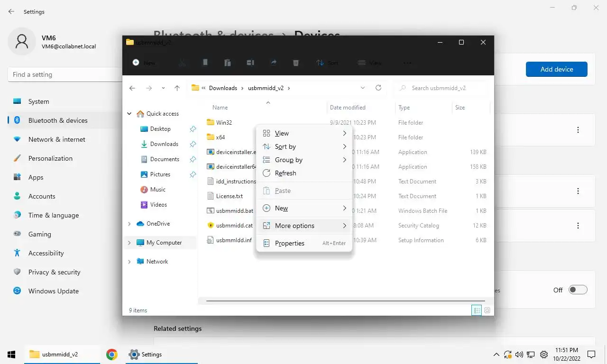Image resolution: width=607 pixels, height=364 pixels.
Task: Open Sort by submenu in context menu
Action: click(x=304, y=147)
